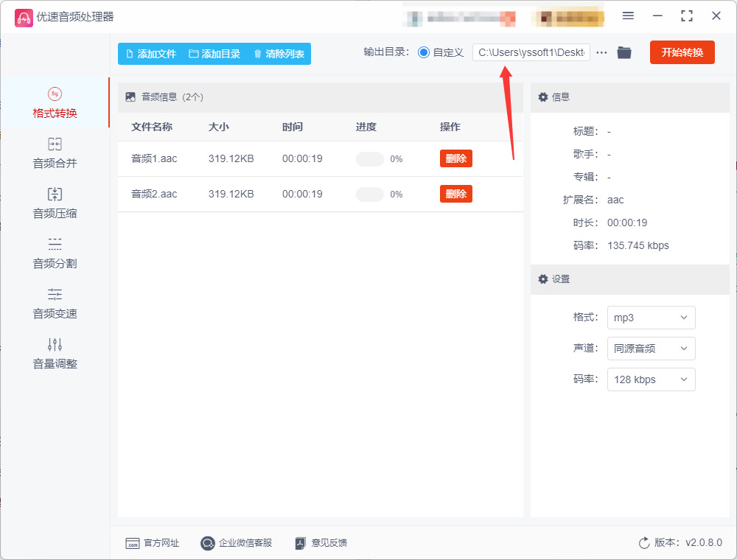Click the 信息 gear icon
The image size is (737, 560).
[543, 97]
